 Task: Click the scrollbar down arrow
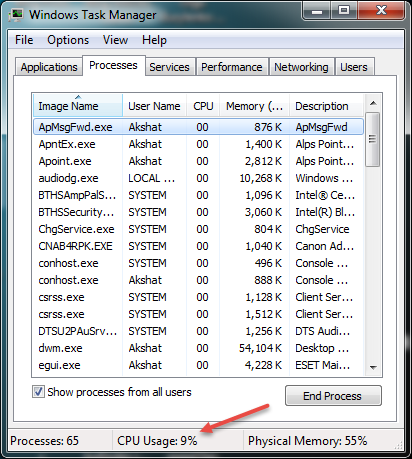[x=373, y=368]
